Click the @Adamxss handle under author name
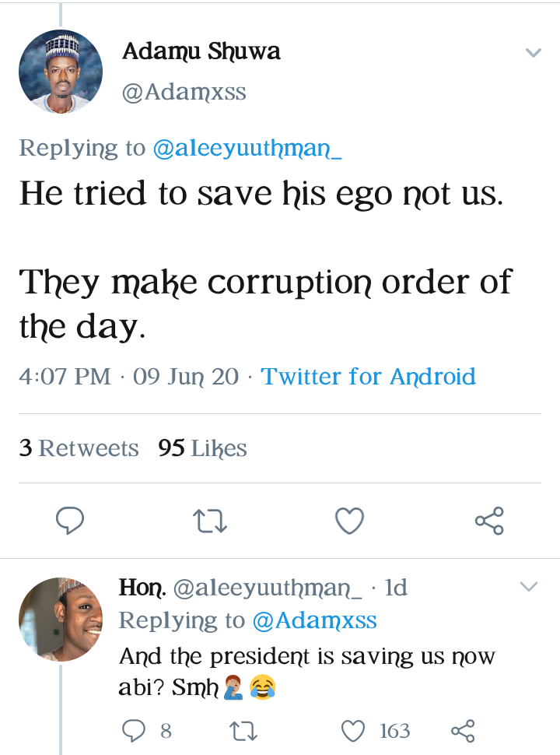The image size is (560, 755). tap(184, 93)
